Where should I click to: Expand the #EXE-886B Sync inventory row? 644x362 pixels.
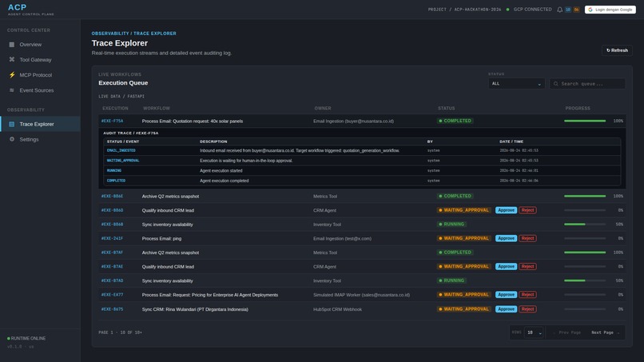click(x=363, y=225)
